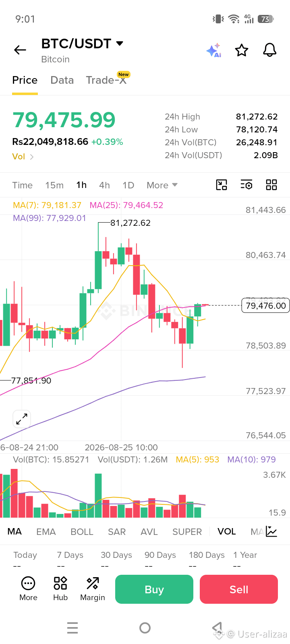Open the AI assistant sparkle icon
This screenshot has height=644, width=290.
coord(213,50)
